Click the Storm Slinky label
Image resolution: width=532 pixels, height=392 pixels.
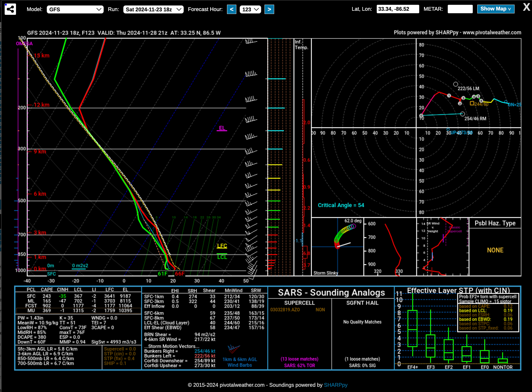(x=326, y=273)
